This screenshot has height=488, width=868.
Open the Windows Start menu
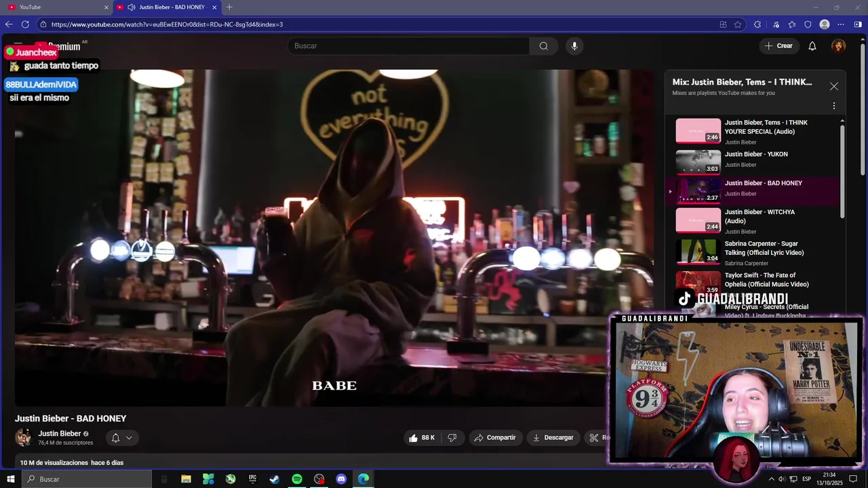[x=10, y=479]
